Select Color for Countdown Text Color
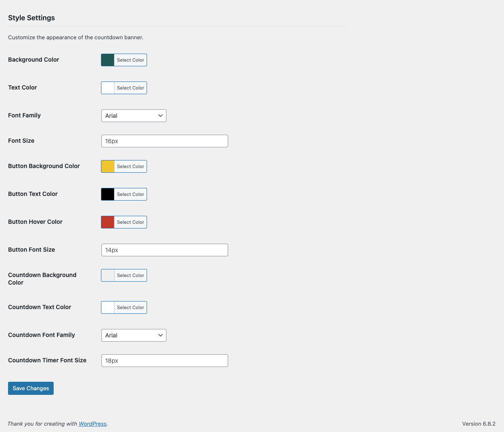 click(x=130, y=307)
